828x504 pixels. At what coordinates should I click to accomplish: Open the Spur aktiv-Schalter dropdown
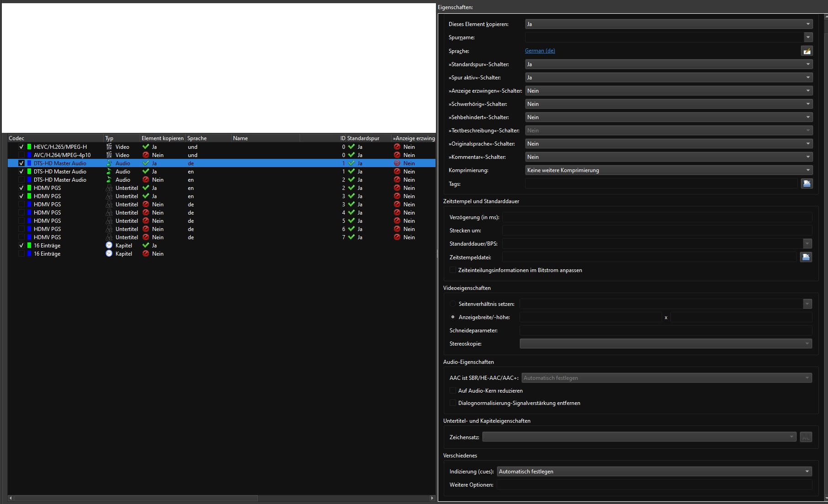pyautogui.click(x=669, y=78)
